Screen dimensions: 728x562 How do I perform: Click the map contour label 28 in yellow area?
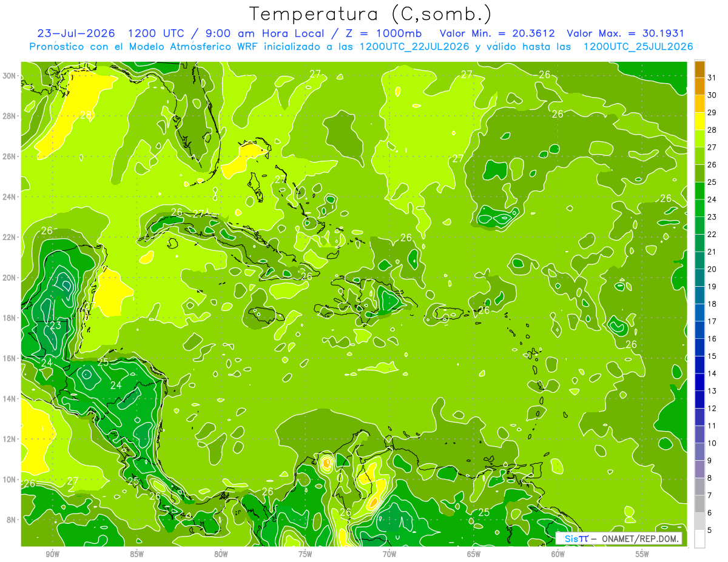coord(86,115)
